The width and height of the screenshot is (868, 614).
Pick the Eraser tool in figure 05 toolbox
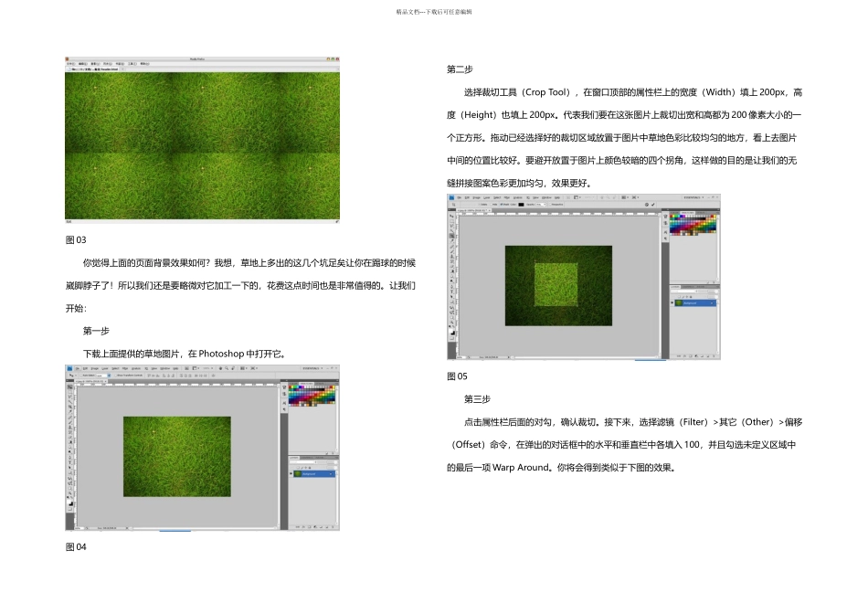tap(451, 266)
